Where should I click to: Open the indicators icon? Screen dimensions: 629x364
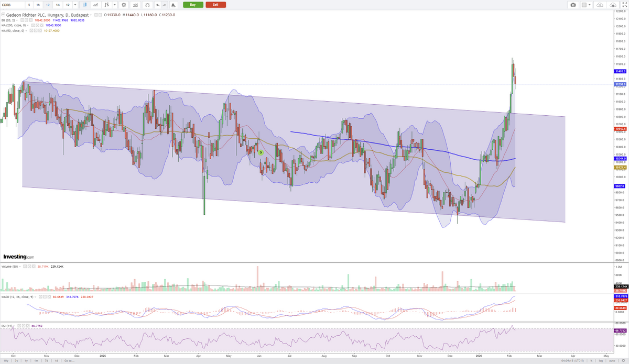pos(136,5)
